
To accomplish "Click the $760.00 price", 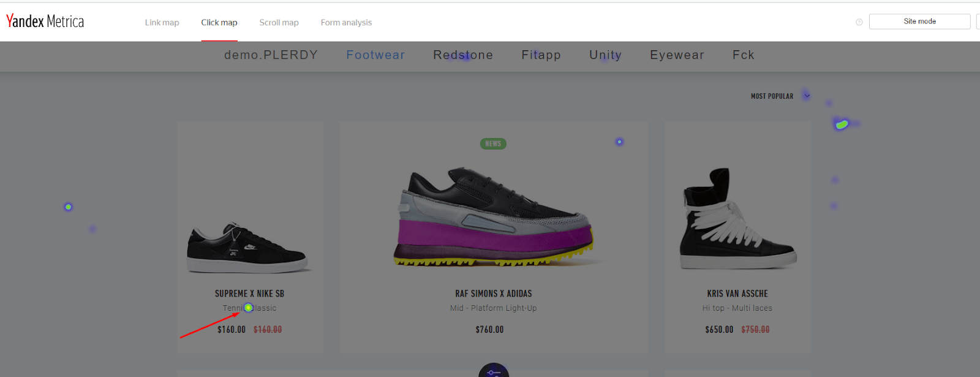I will point(489,330).
